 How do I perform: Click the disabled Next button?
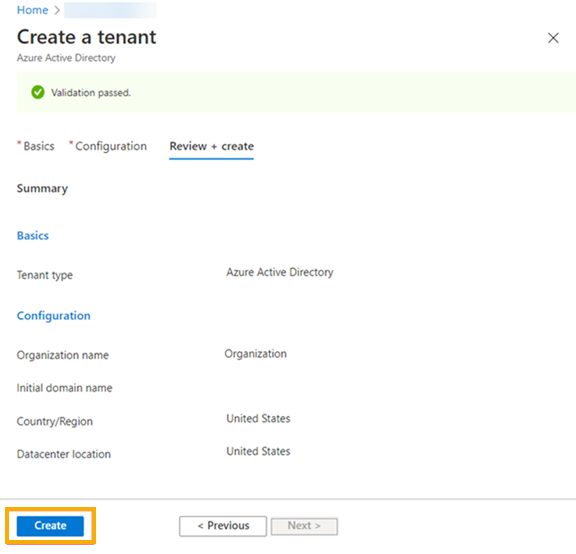coord(304,526)
